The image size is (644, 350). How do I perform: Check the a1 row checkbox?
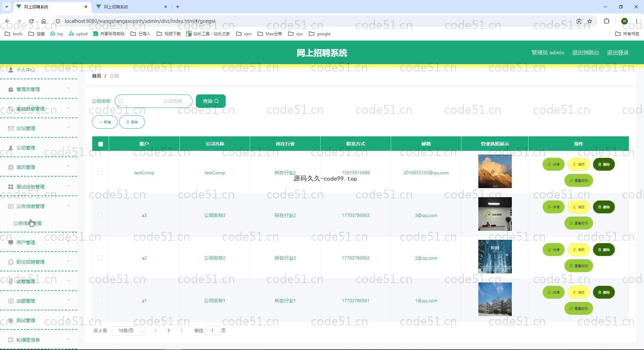point(100,301)
